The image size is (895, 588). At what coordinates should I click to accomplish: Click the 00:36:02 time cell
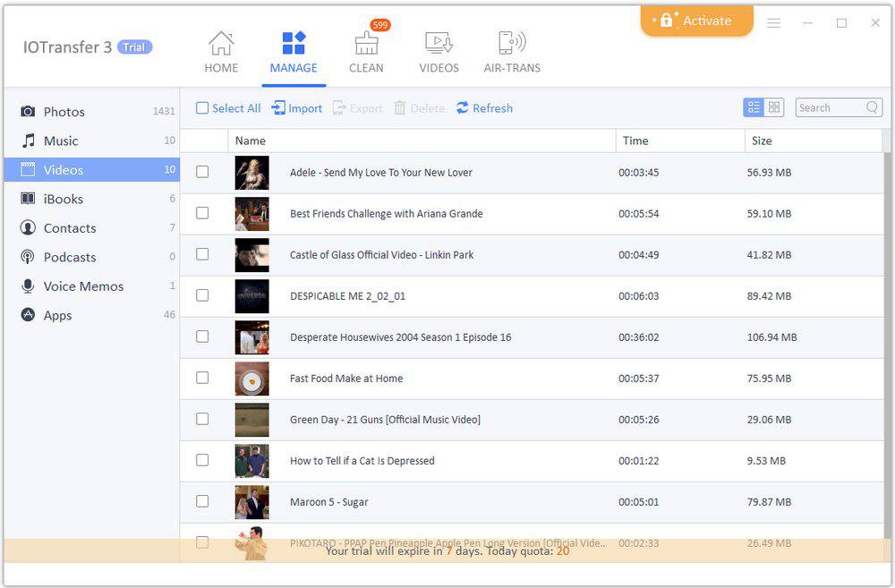(639, 337)
